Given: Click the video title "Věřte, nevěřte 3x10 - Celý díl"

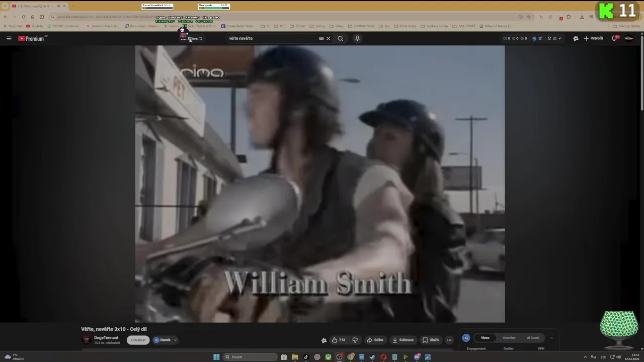Looking at the screenshot, I should click(x=114, y=329).
